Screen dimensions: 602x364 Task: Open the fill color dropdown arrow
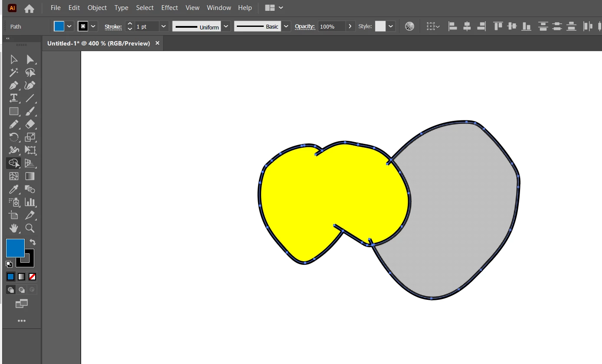click(x=69, y=26)
